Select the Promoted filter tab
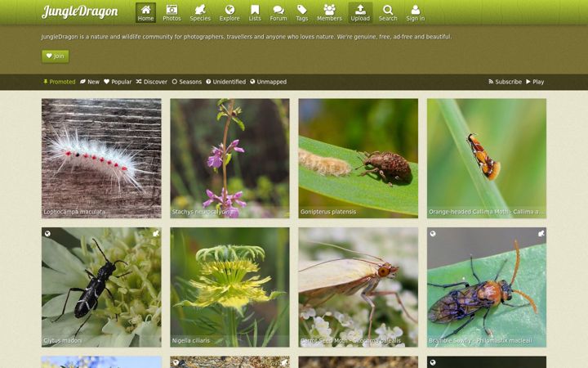This screenshot has width=588, height=368. [60, 82]
